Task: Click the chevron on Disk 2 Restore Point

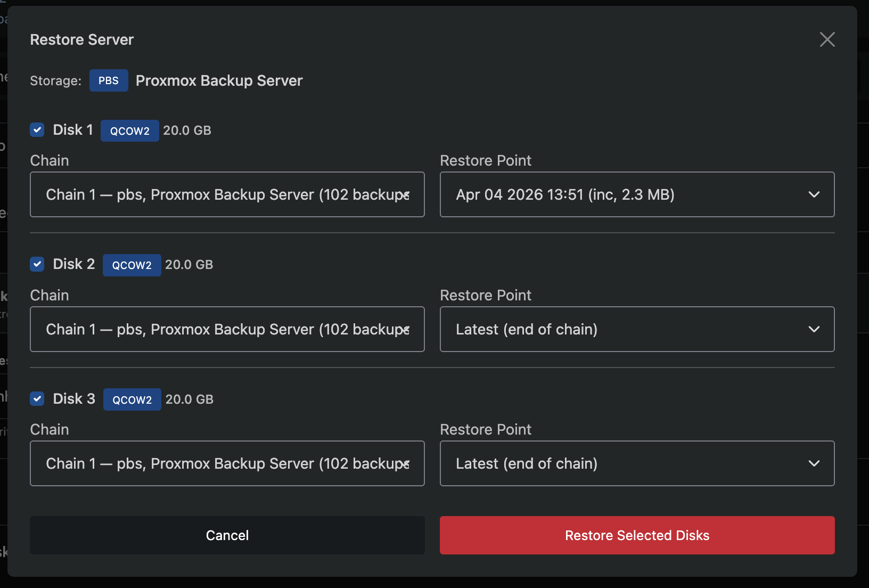Action: [x=814, y=329]
